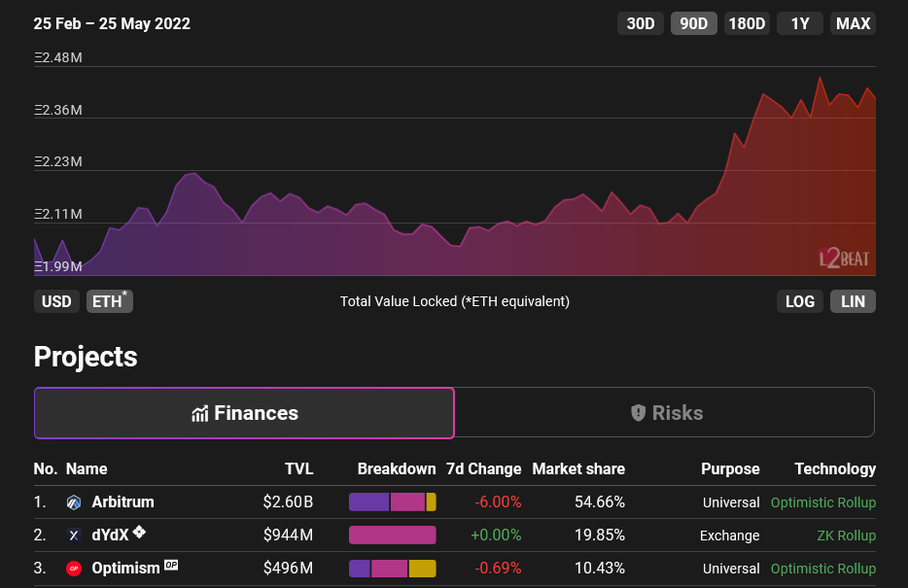This screenshot has width=908, height=588.
Task: Click the TVL column header
Action: coord(298,468)
